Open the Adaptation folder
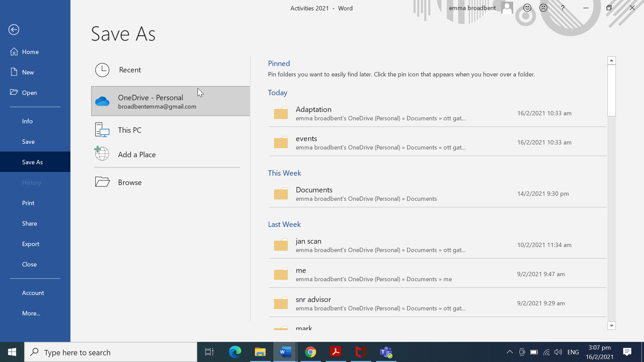Viewport: 644px width, 362px height. click(x=437, y=113)
